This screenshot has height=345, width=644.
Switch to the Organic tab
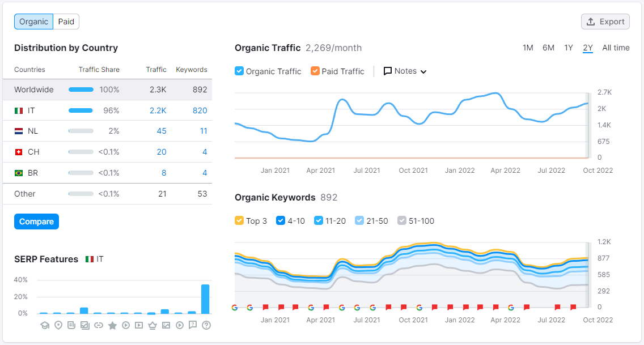tap(33, 22)
